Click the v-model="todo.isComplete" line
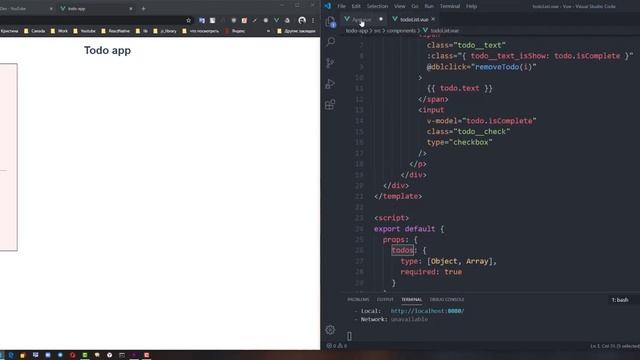This screenshot has width=640, height=360. [x=481, y=121]
